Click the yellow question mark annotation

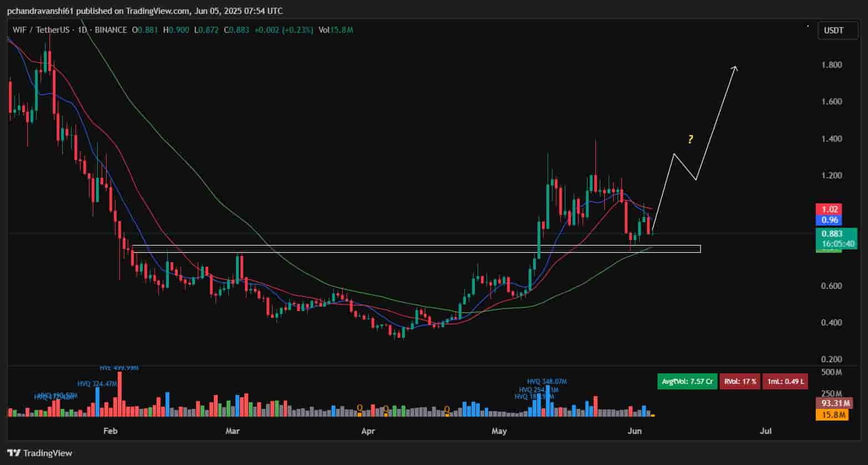point(690,139)
